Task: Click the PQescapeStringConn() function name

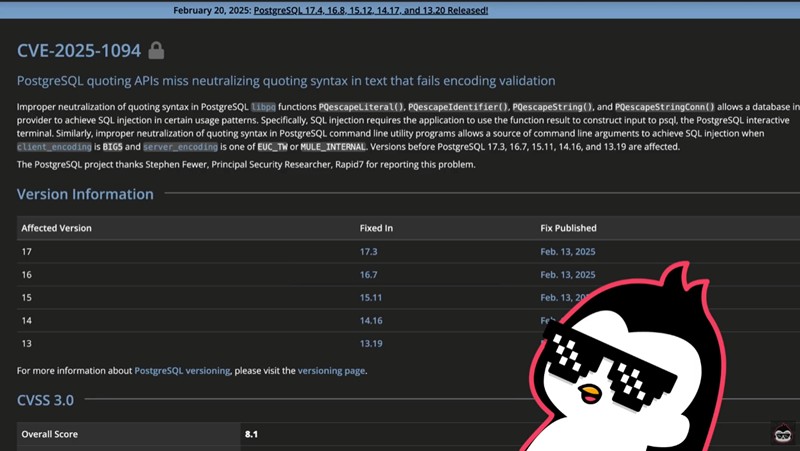Action: [665, 107]
